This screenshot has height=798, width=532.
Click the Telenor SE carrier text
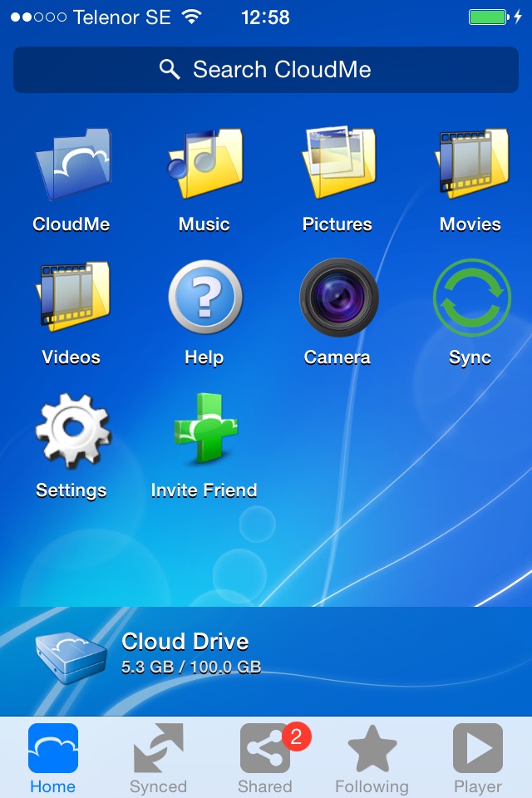pyautogui.click(x=121, y=17)
